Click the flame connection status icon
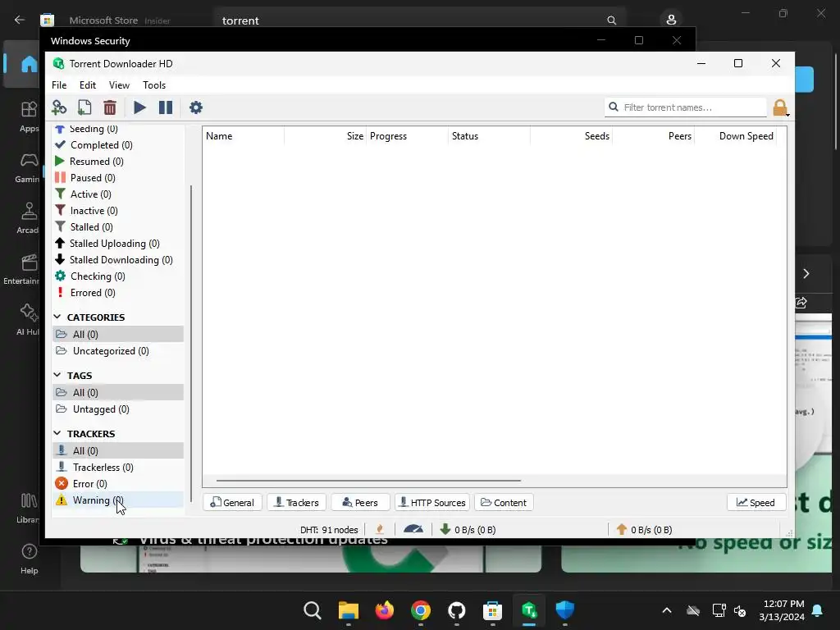 (x=380, y=530)
